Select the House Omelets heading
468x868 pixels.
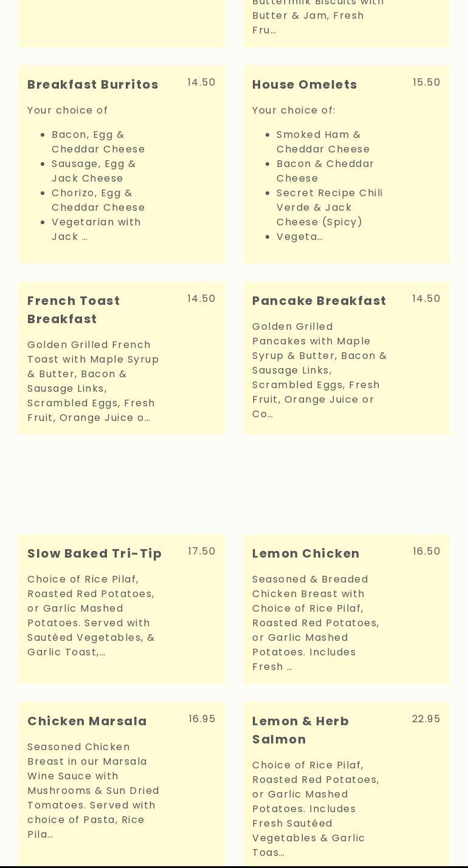click(305, 84)
